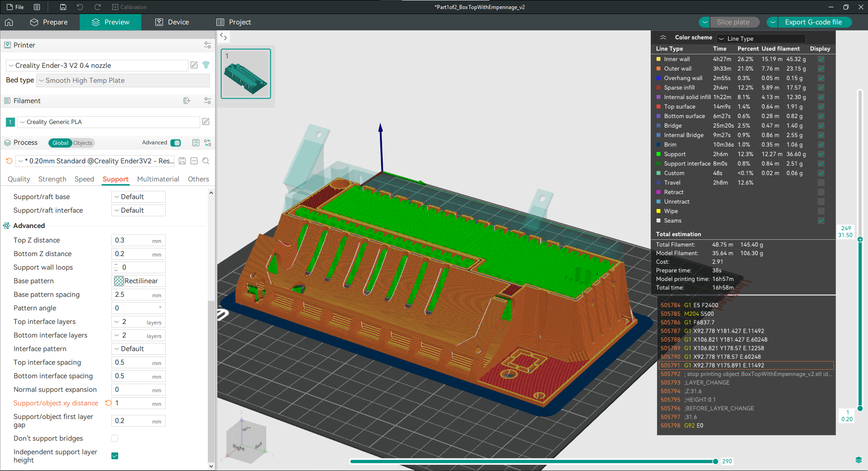
Task: Click the search process settings magnifier icon
Action: point(206,161)
